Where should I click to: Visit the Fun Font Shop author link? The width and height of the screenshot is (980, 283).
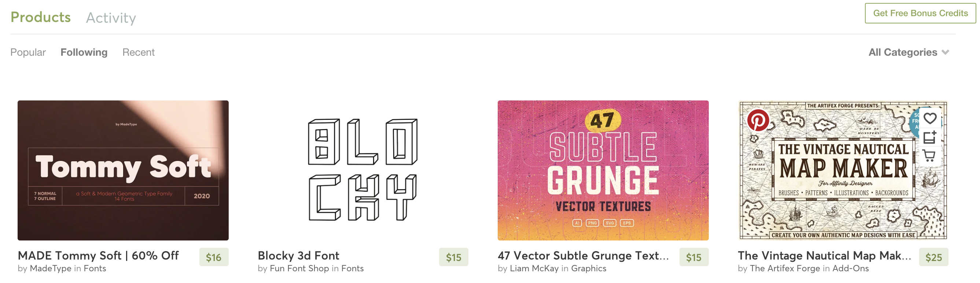pos(299,269)
